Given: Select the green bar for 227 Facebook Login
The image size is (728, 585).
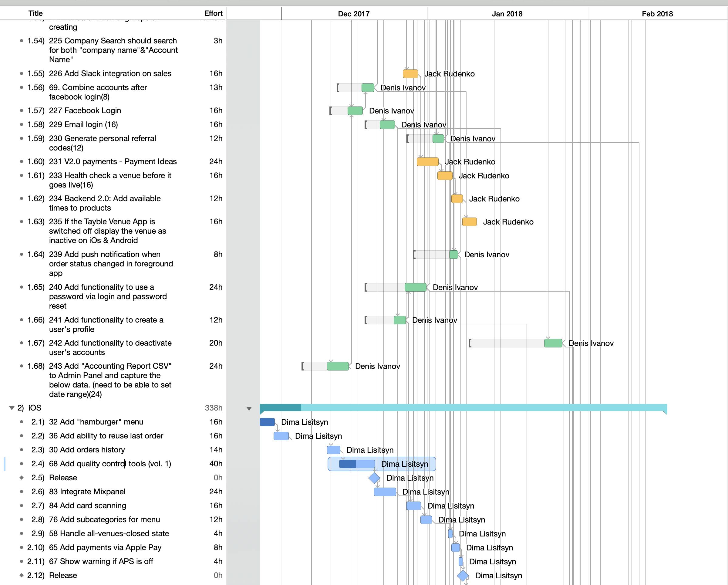Looking at the screenshot, I should (x=355, y=110).
